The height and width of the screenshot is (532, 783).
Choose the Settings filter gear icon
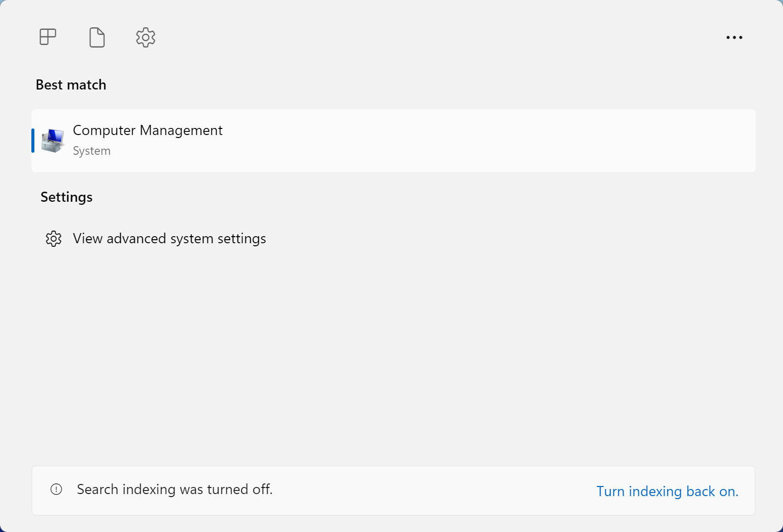tap(146, 37)
